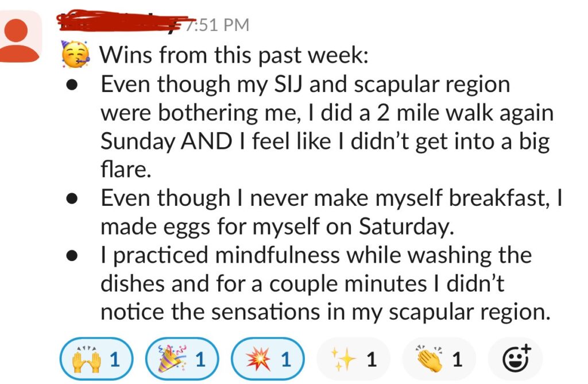The width and height of the screenshot is (588, 384).
Task: Add your own sparkles reaction
Action: 353,359
